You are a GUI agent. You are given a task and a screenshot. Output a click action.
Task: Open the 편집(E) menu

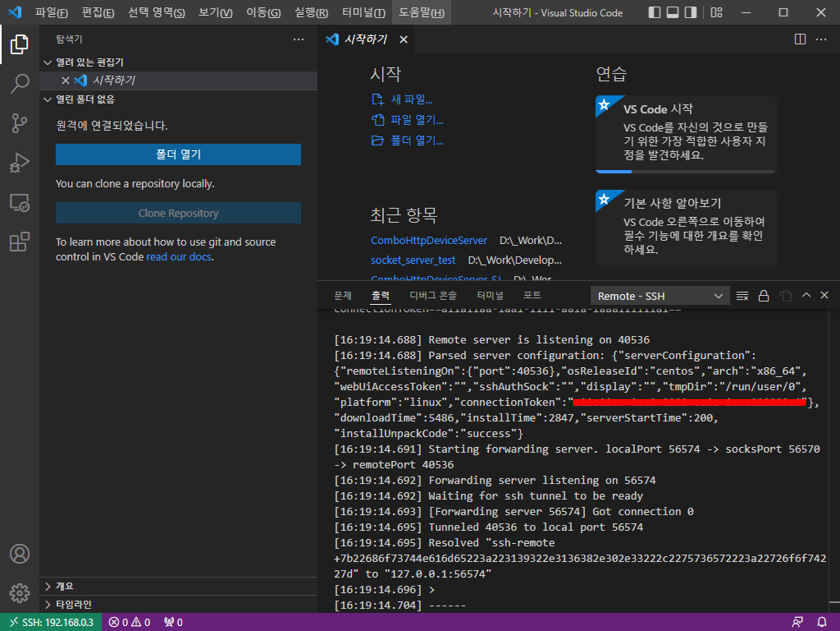pyautogui.click(x=98, y=12)
